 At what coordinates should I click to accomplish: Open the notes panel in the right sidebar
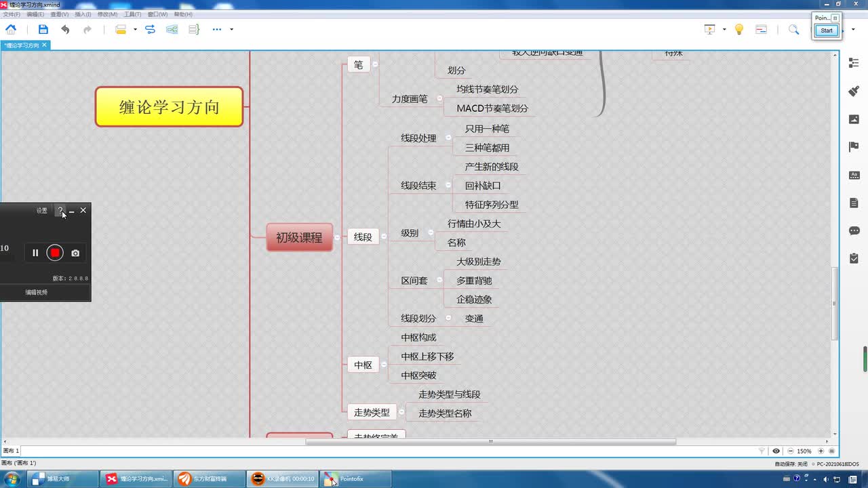coord(854,203)
